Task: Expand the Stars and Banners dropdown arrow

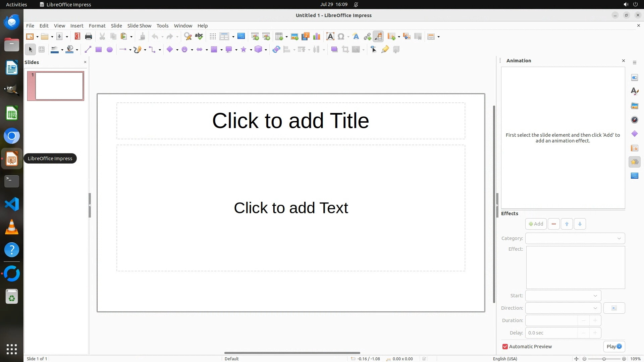Action: pos(251,50)
